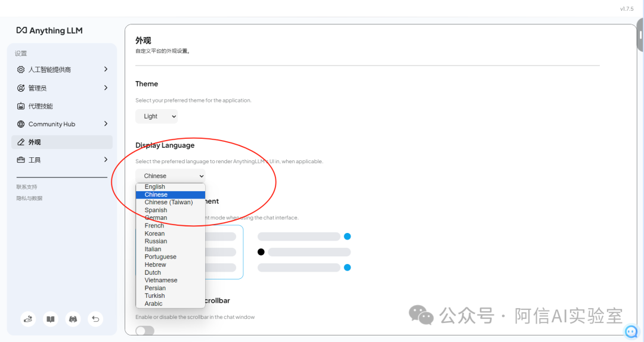Viewport: 644px width, 342px height.
Task: Open 人工智能提供商 settings section
Action: pyautogui.click(x=62, y=69)
